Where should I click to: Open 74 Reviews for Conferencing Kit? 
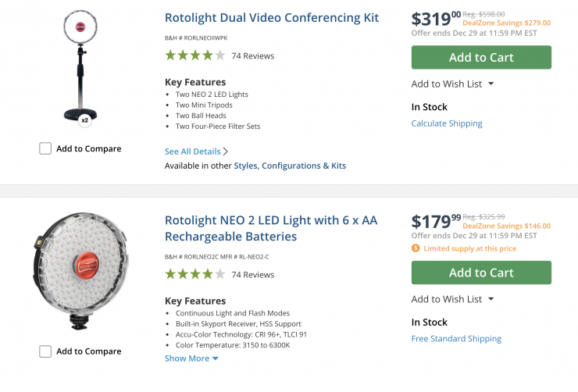(x=253, y=56)
